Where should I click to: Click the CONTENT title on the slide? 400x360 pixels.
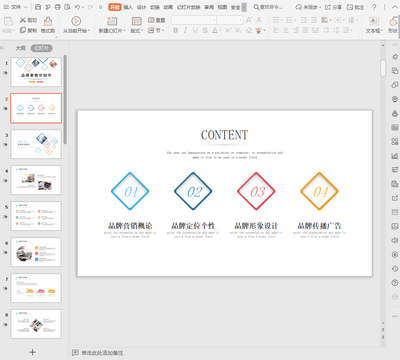(224, 135)
